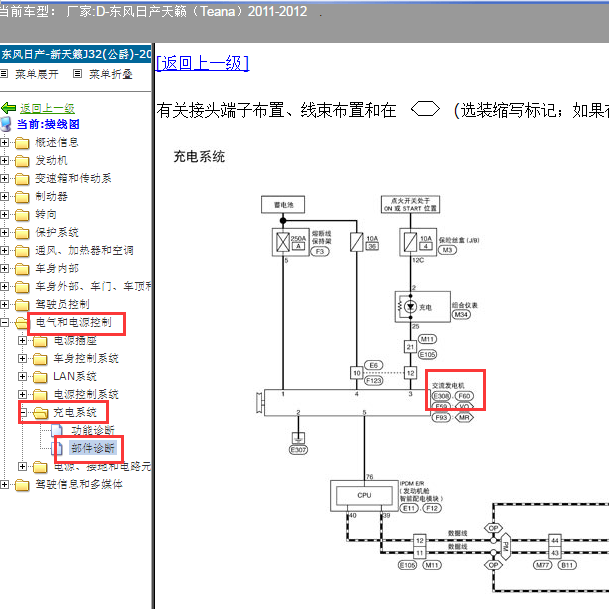Click the 菜单展开 button

(x=37, y=74)
